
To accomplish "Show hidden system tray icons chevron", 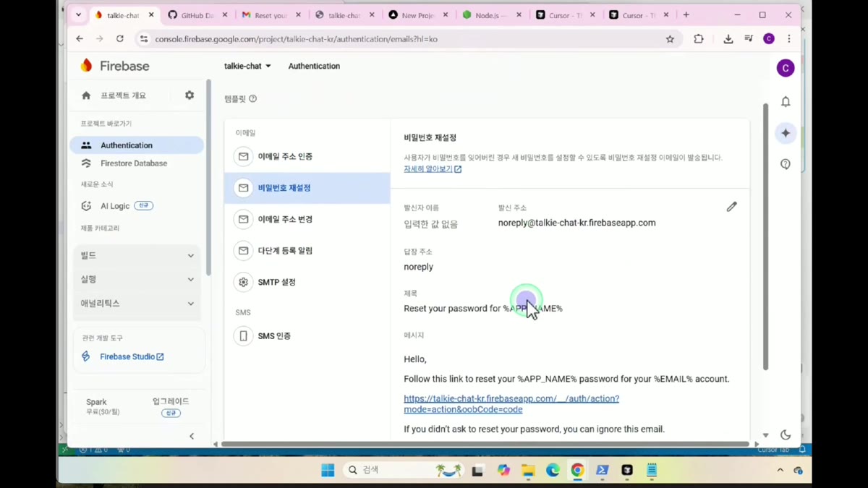I will click(780, 470).
